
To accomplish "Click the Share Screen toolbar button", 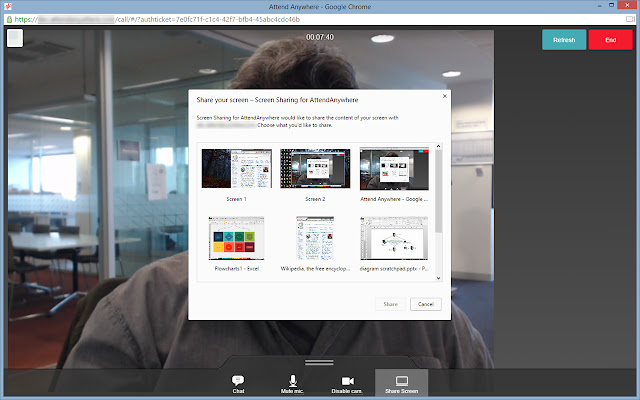I will 402,384.
